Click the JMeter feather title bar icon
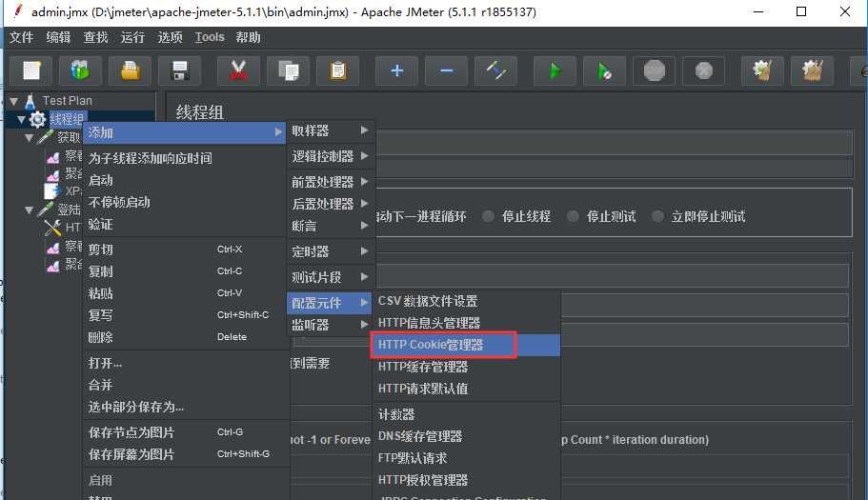The image size is (868, 500). pyautogui.click(x=18, y=11)
